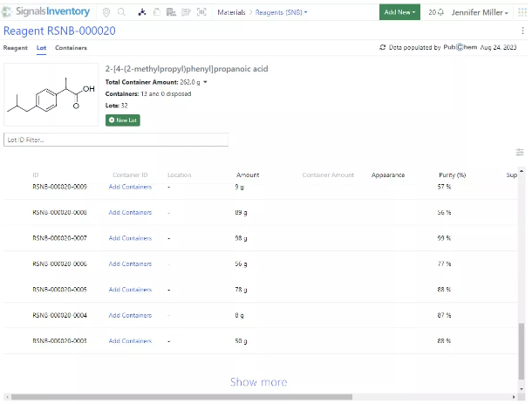This screenshot has height=404, width=532.
Task: Click the barcode scan icon
Action: pos(201,12)
